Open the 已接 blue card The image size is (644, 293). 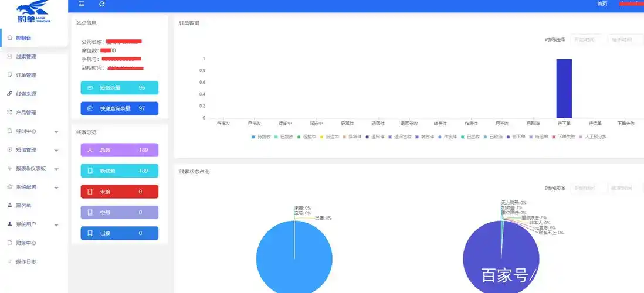pyautogui.click(x=120, y=233)
